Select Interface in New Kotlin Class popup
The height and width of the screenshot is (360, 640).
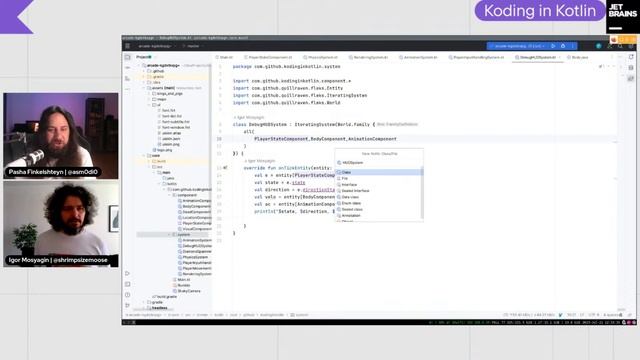click(x=379, y=184)
